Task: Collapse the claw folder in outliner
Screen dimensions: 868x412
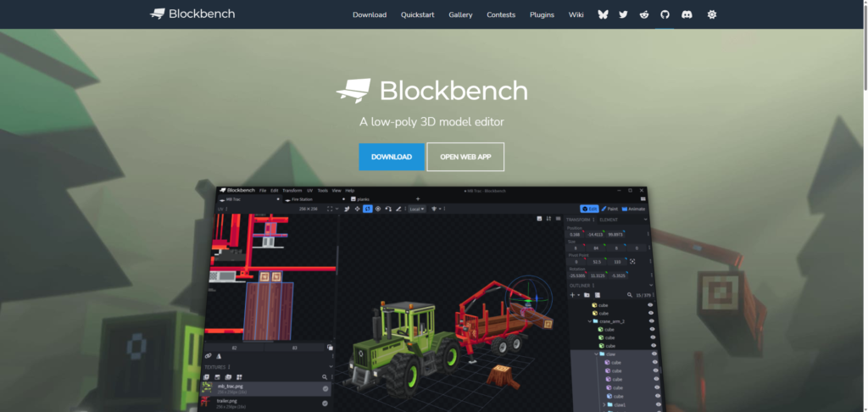Action: point(595,354)
